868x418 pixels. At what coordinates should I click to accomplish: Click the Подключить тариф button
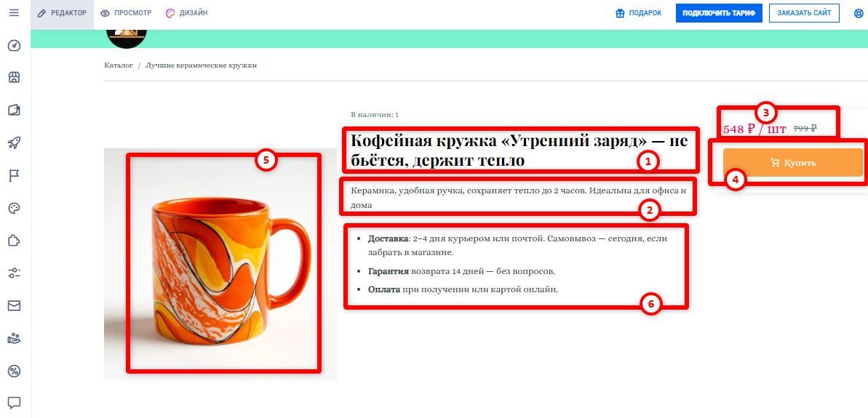pyautogui.click(x=719, y=13)
